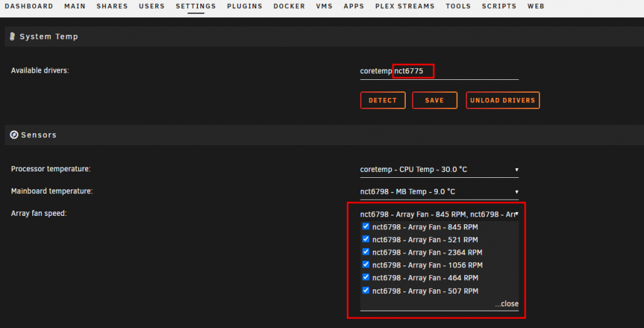Click the coretemp driver text
This screenshot has width=644, height=328.
(x=376, y=71)
